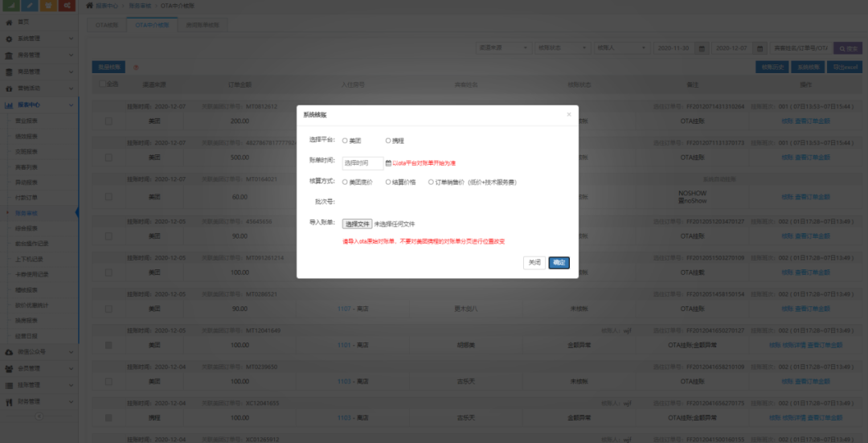Viewport: 868px width, 443px height.
Task: Click the 核账历史 button
Action: tap(772, 68)
